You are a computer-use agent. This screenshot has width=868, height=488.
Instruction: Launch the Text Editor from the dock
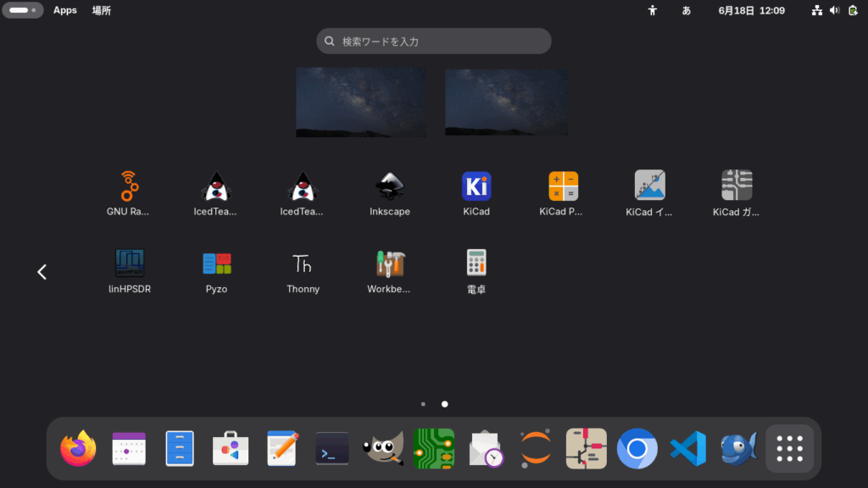[x=281, y=448]
